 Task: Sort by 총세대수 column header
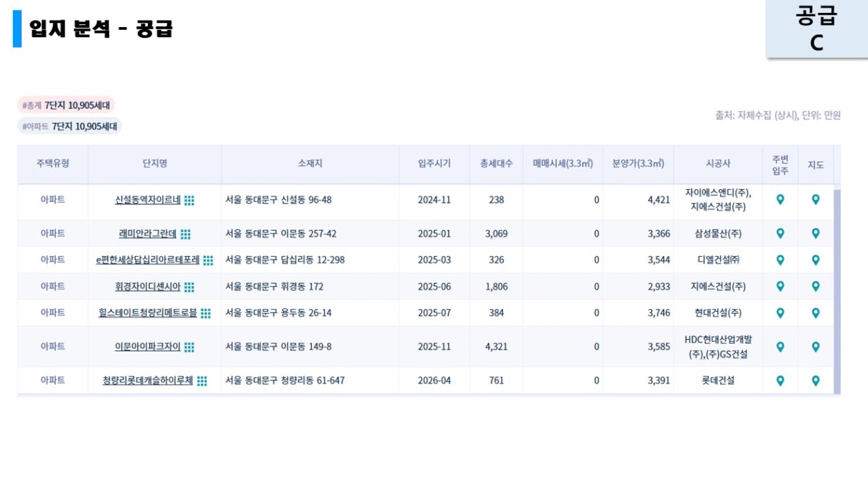point(497,163)
